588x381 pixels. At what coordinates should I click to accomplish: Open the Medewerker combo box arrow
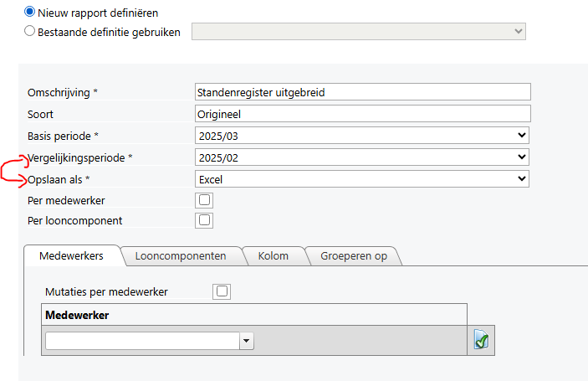[x=247, y=341]
